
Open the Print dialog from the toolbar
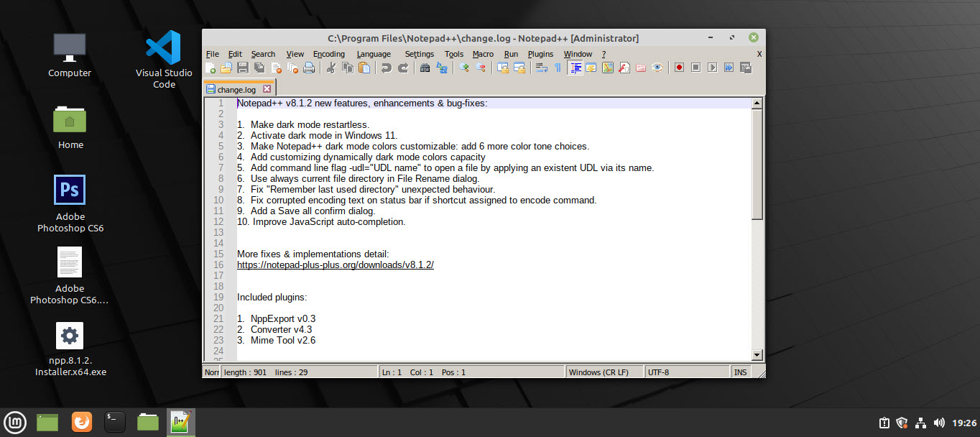[309, 68]
